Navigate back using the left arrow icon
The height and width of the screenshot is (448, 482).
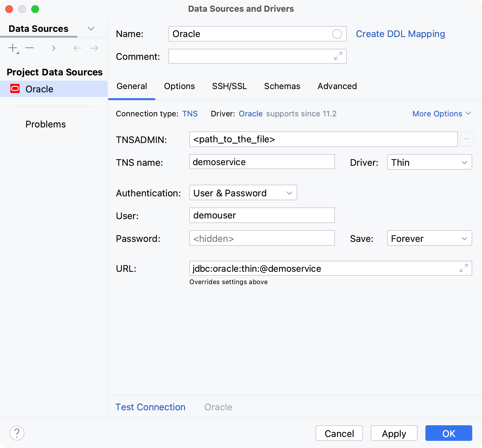(77, 48)
